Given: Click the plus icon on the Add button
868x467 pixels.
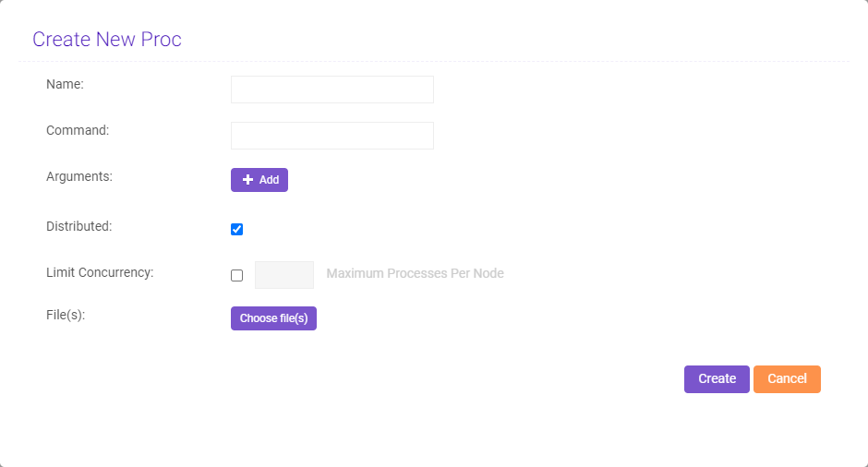Looking at the screenshot, I should (247, 180).
